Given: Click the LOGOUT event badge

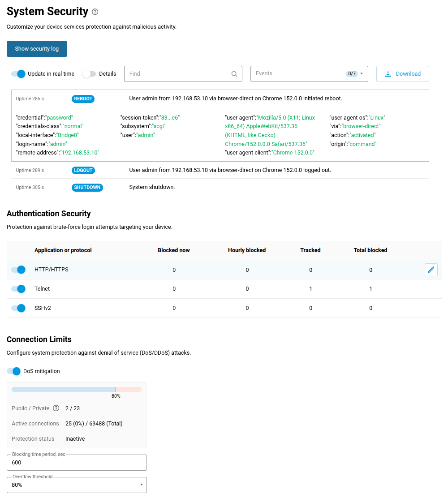Looking at the screenshot, I should 83,170.
